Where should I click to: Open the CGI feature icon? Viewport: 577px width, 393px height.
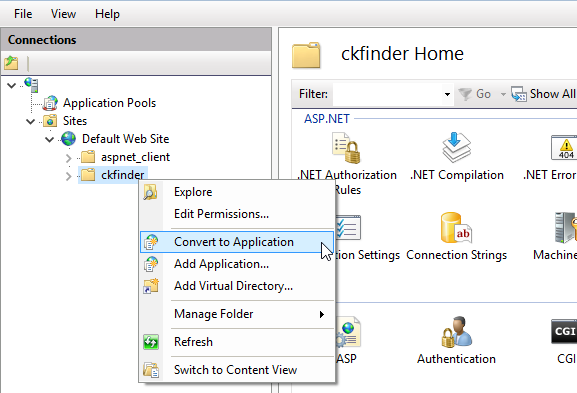coord(564,332)
